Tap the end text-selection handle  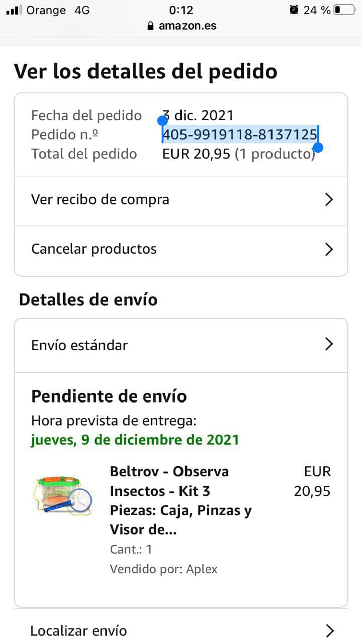(x=318, y=148)
